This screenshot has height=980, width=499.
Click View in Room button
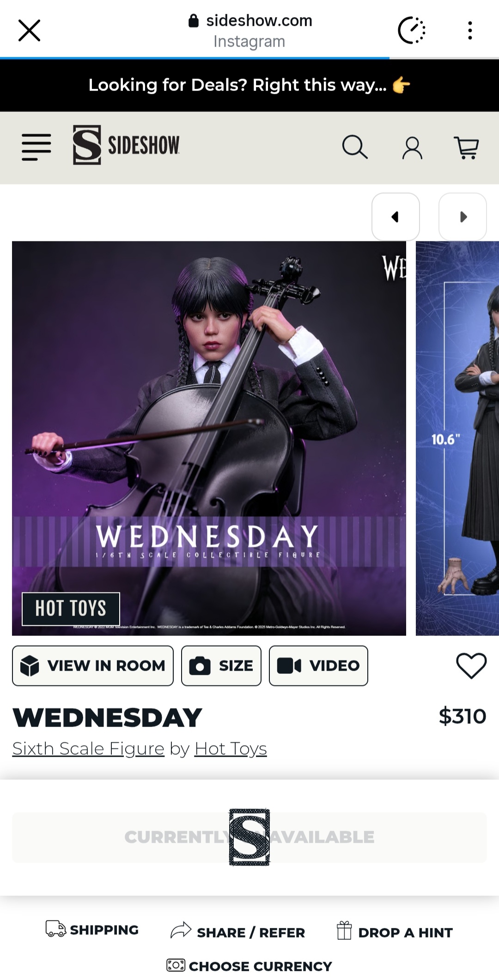point(93,666)
